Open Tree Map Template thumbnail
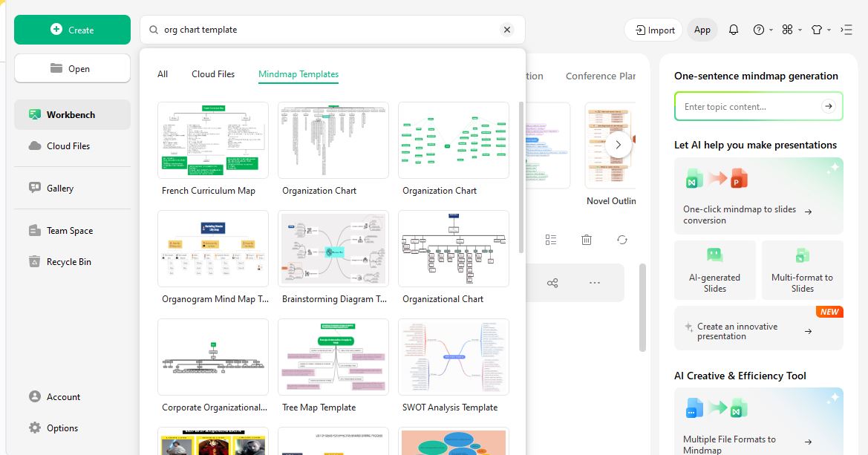The height and width of the screenshot is (455, 868). click(333, 357)
